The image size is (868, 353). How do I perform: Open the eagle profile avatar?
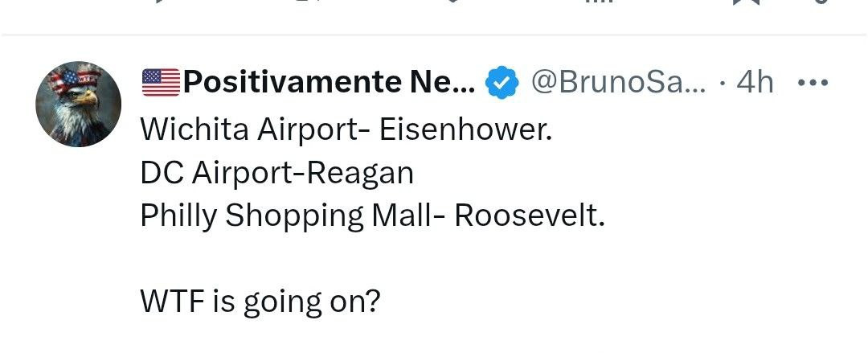click(x=79, y=105)
